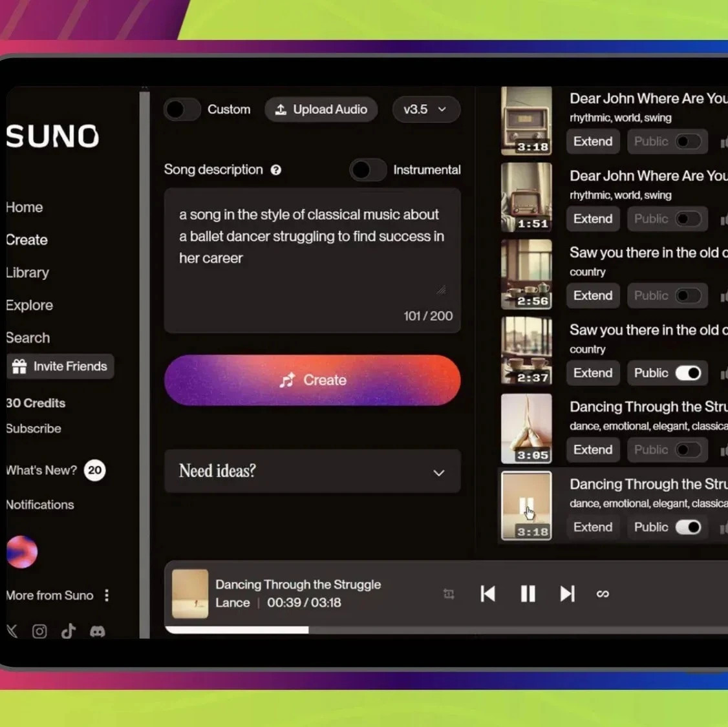Extend the Saw you there 2:56 song
The image size is (728, 727).
click(593, 295)
